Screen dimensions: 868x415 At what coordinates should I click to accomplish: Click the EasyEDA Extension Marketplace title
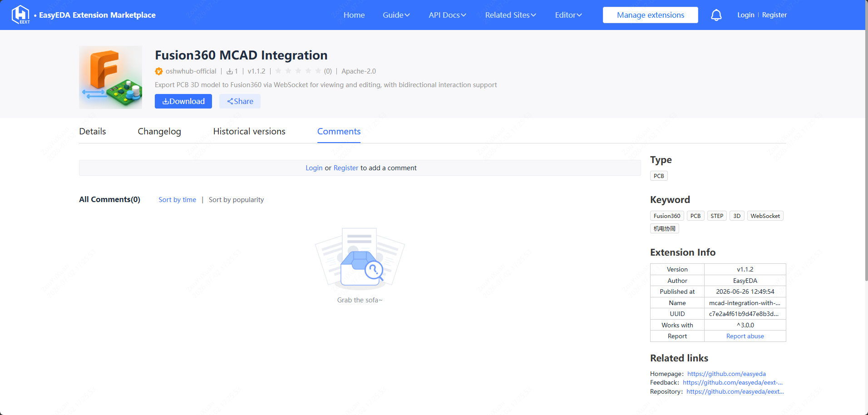point(97,15)
